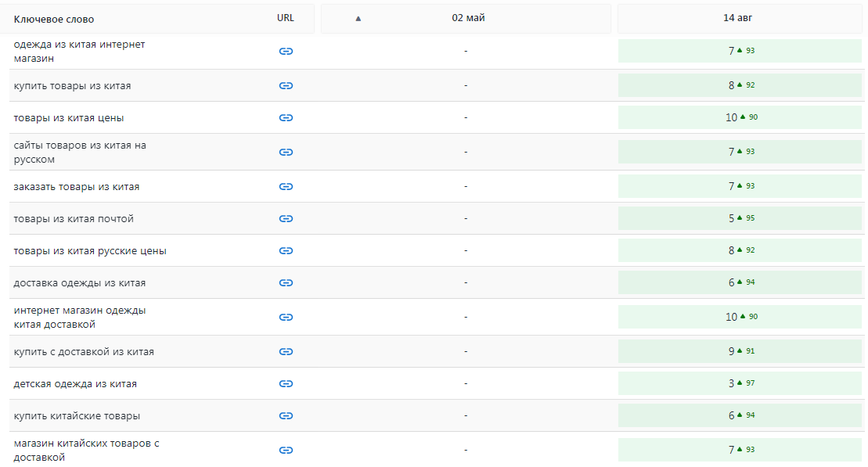Click keyword 'сайты товаров из китая на русском'
Image resolution: width=868 pixels, height=467 pixels.
coord(80,153)
